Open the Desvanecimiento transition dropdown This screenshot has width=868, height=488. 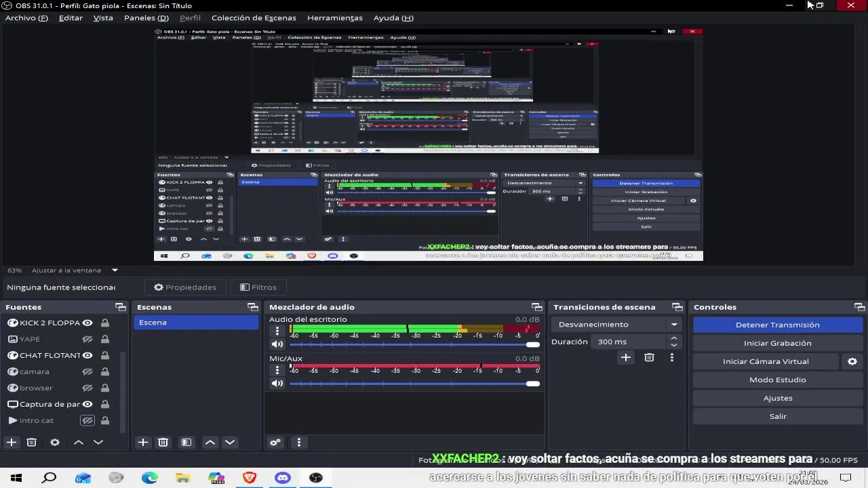616,325
